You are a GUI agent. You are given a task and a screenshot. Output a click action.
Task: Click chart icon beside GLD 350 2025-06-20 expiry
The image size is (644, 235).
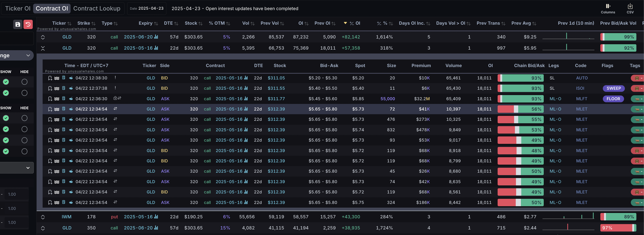pos(156,228)
